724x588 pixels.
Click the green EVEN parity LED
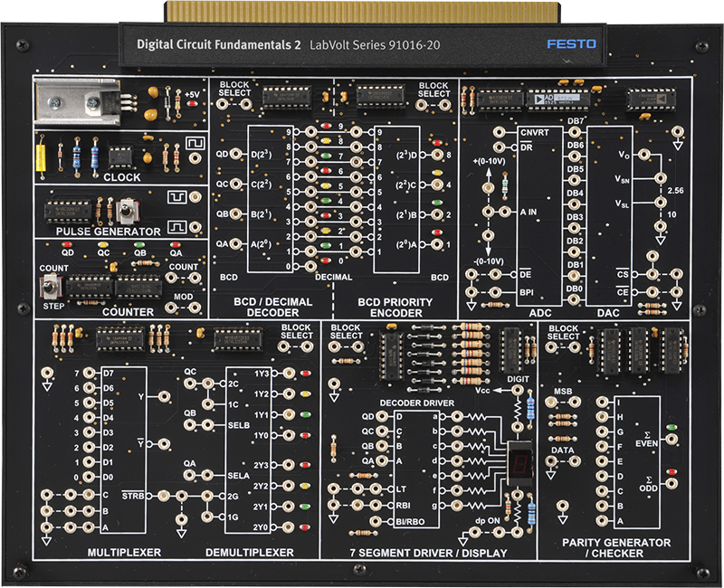click(671, 427)
